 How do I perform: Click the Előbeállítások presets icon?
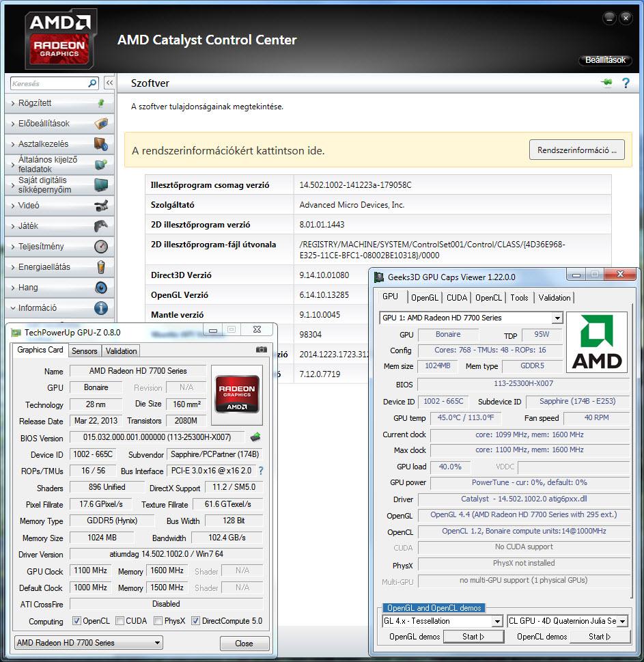(101, 123)
